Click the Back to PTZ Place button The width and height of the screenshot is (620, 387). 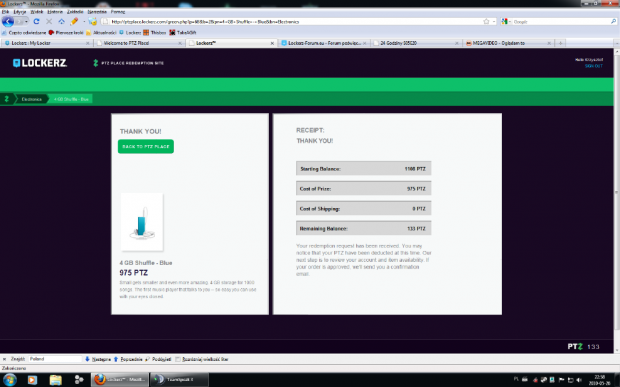pyautogui.click(x=146, y=147)
